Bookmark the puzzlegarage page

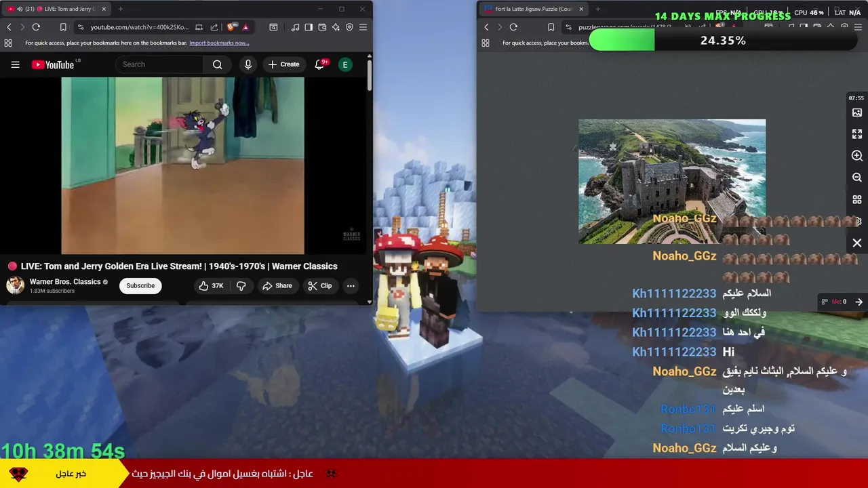click(551, 27)
